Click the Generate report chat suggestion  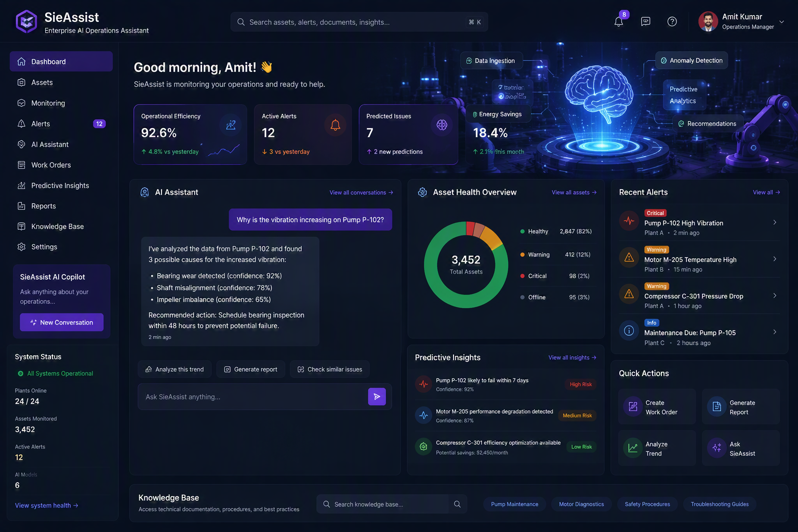pos(251,369)
